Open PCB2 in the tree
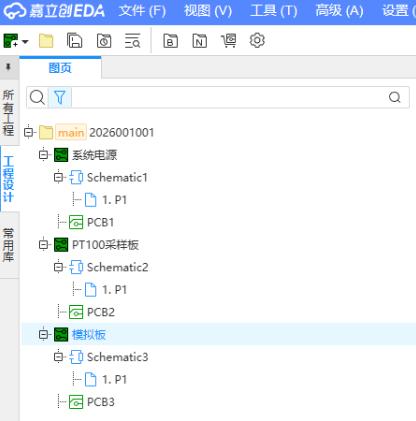Image resolution: width=416 pixels, height=421 pixels. [x=101, y=312]
